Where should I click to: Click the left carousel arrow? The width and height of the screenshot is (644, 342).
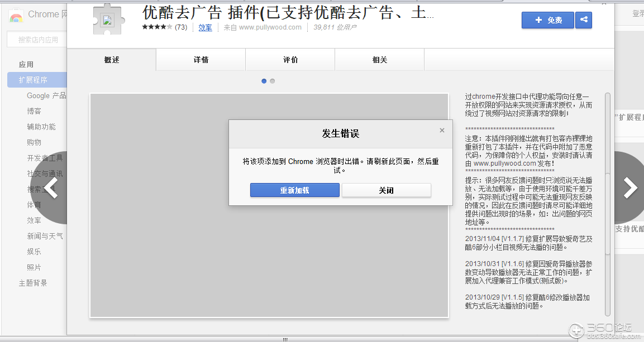coord(51,189)
